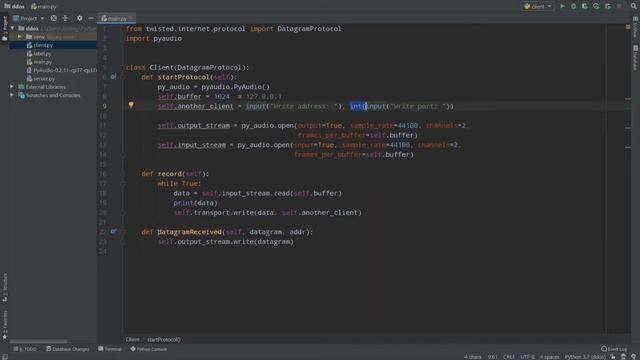Click the Python 3.7 interpreter status entry
This screenshot has width=640, height=360.
tap(585, 357)
